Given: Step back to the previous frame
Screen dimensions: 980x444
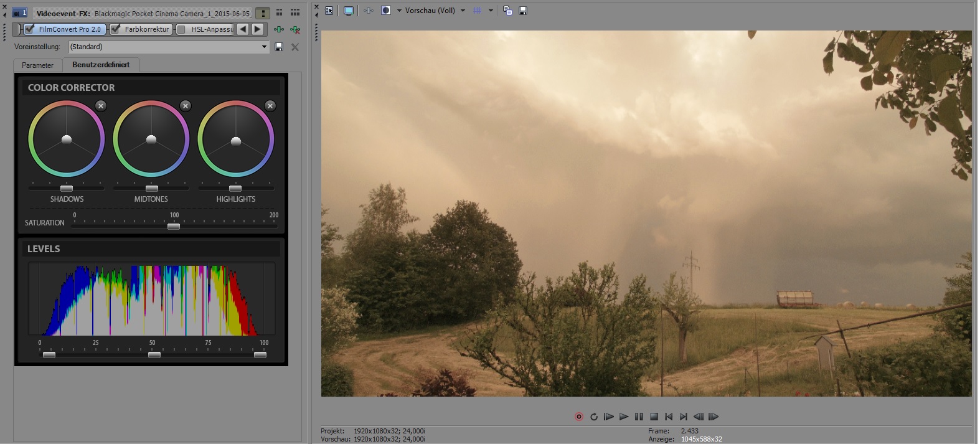Looking at the screenshot, I should click(699, 417).
